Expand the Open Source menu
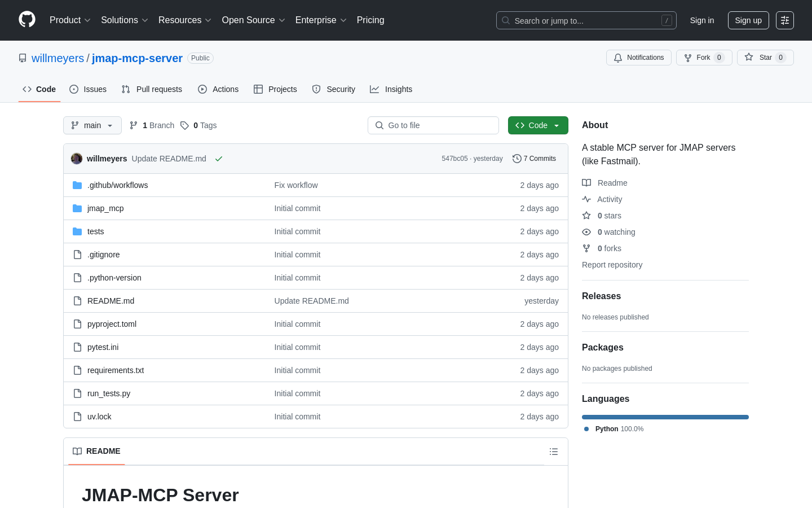This screenshot has height=508, width=812. [254, 20]
